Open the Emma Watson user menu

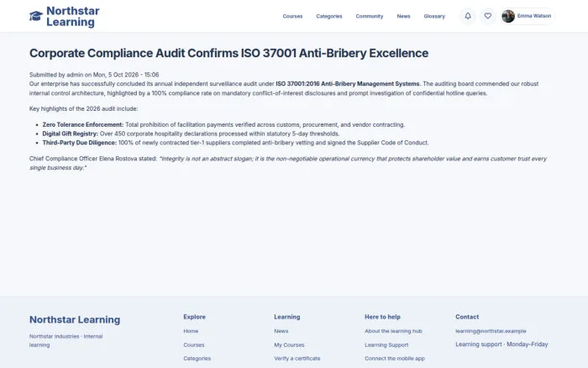pyautogui.click(x=528, y=16)
